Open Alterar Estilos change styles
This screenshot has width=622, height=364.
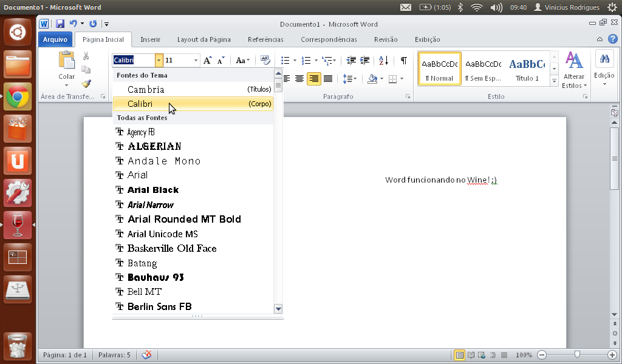click(x=574, y=70)
